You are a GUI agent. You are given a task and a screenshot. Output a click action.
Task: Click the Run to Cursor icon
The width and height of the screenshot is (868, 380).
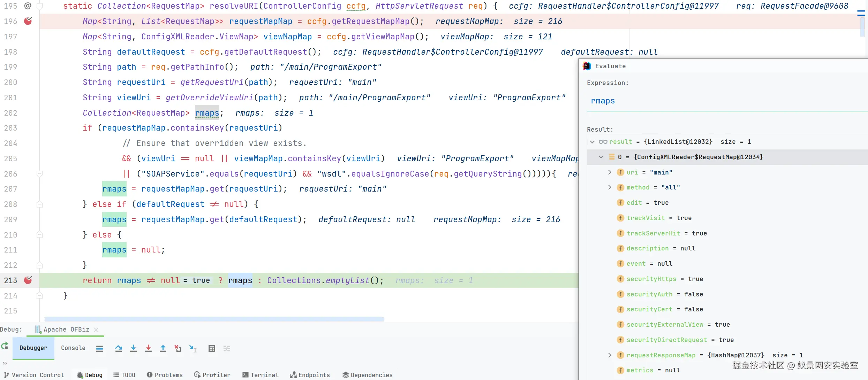(193, 348)
